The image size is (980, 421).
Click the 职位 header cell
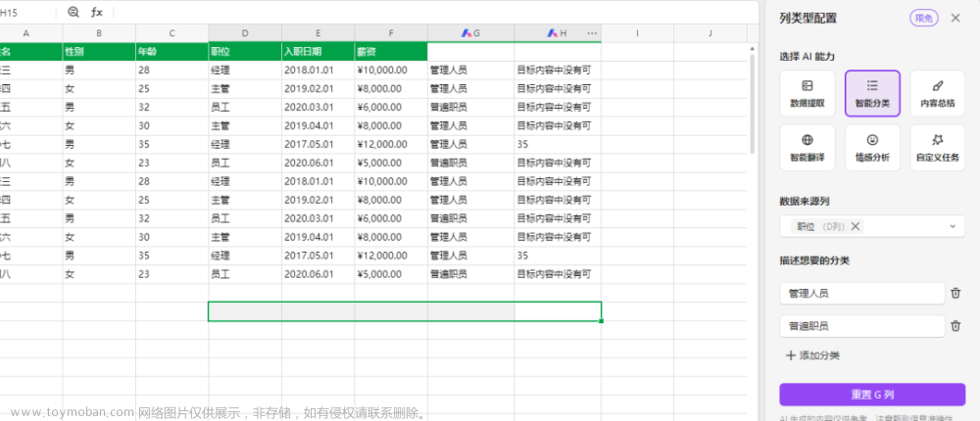pyautogui.click(x=245, y=52)
